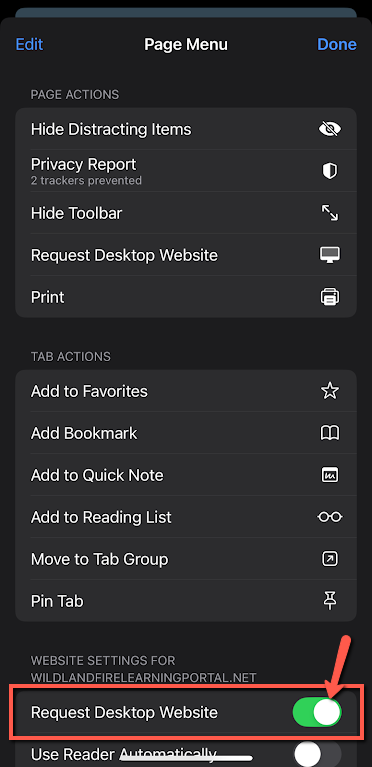Tap the desktop monitor icon in Page Actions
This screenshot has width=372, height=767.
click(330, 255)
